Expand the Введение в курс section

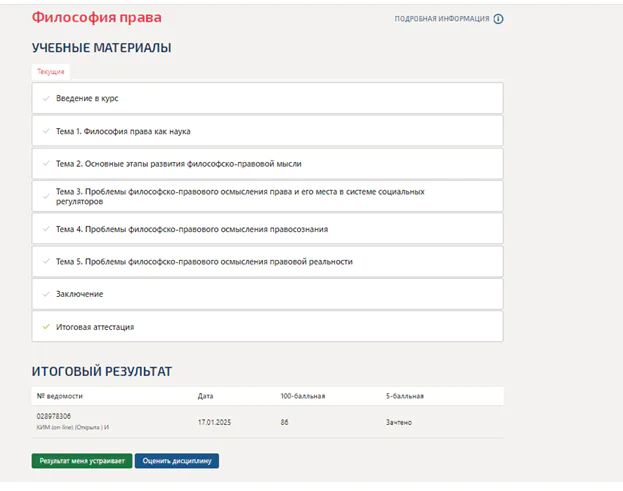(x=267, y=98)
